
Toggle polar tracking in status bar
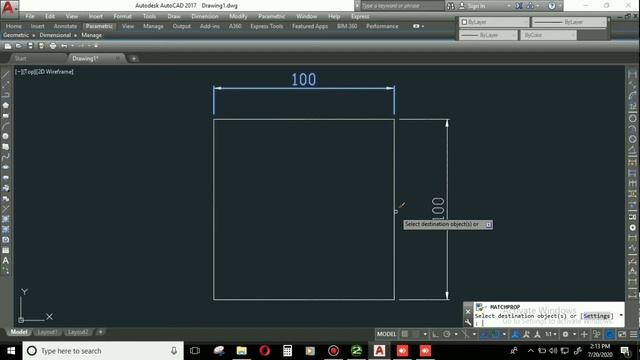[447, 334]
